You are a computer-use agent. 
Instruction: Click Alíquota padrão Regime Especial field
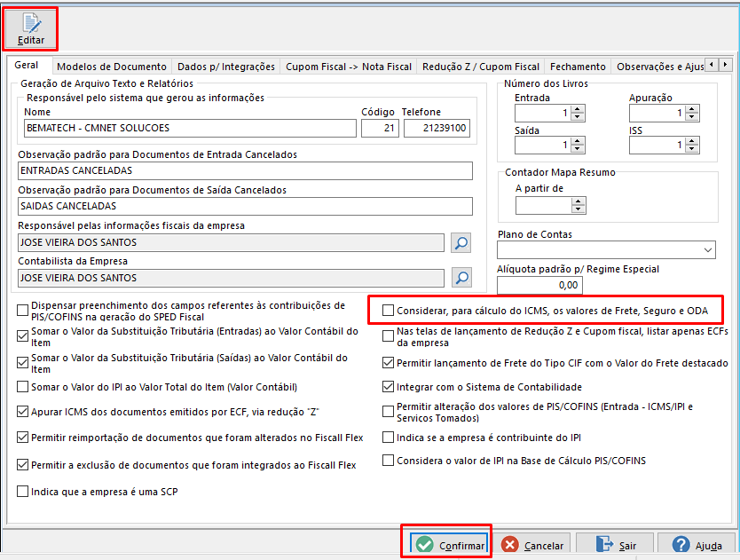point(539,285)
